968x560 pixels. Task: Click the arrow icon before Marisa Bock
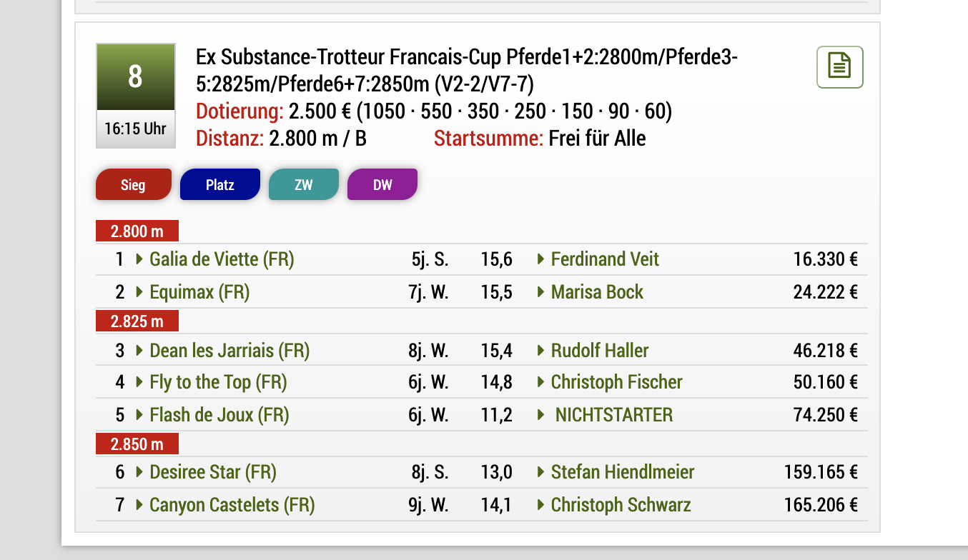click(x=541, y=292)
